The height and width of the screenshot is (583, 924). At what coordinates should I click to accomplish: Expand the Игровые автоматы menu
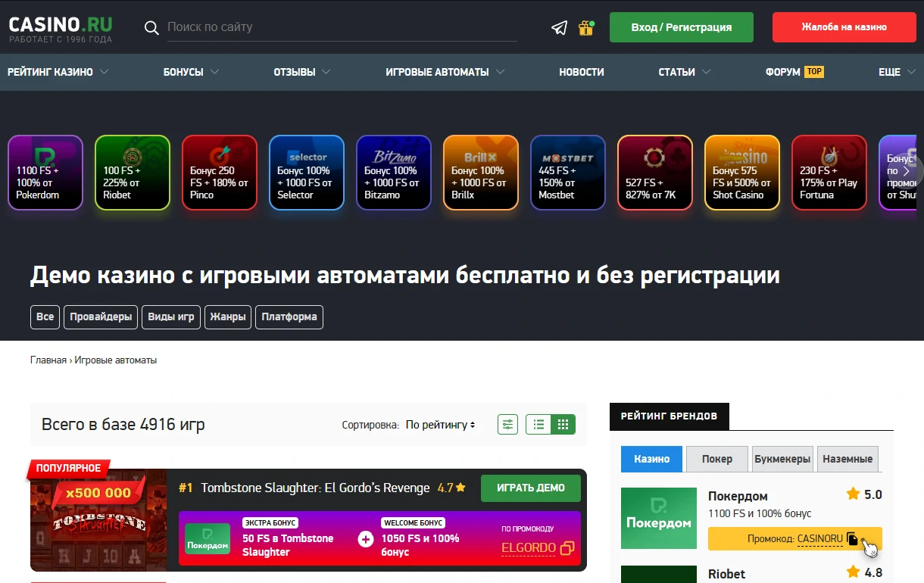[x=445, y=72]
